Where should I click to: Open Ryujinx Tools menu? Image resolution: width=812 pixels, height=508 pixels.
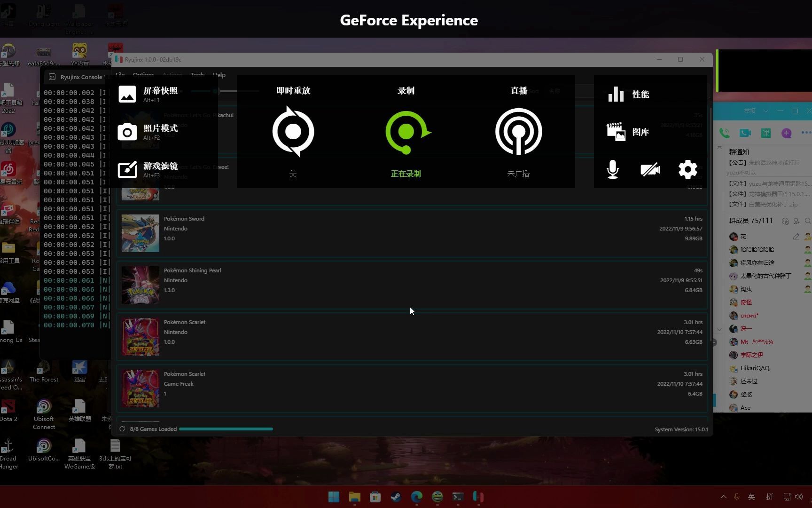pyautogui.click(x=197, y=75)
